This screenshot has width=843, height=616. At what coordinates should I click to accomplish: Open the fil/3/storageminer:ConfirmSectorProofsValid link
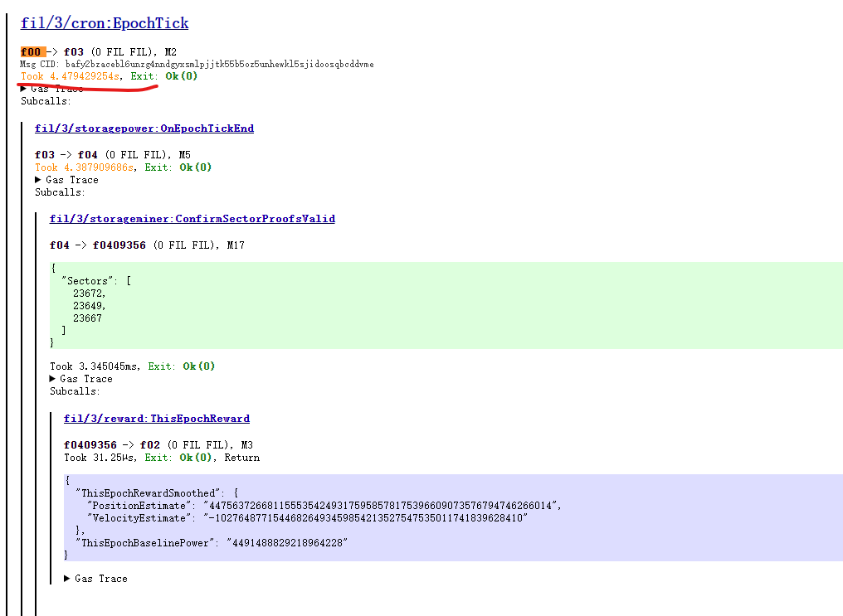[x=192, y=219]
